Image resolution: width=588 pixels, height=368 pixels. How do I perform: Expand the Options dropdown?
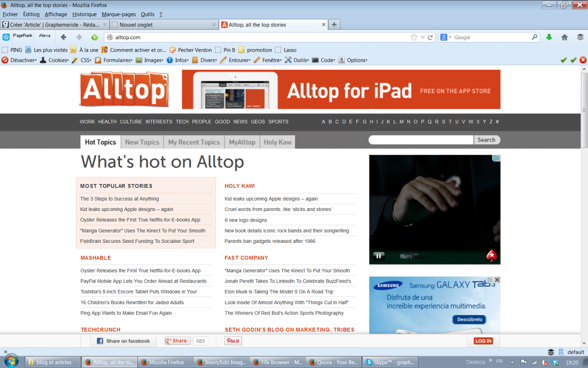[x=353, y=60]
